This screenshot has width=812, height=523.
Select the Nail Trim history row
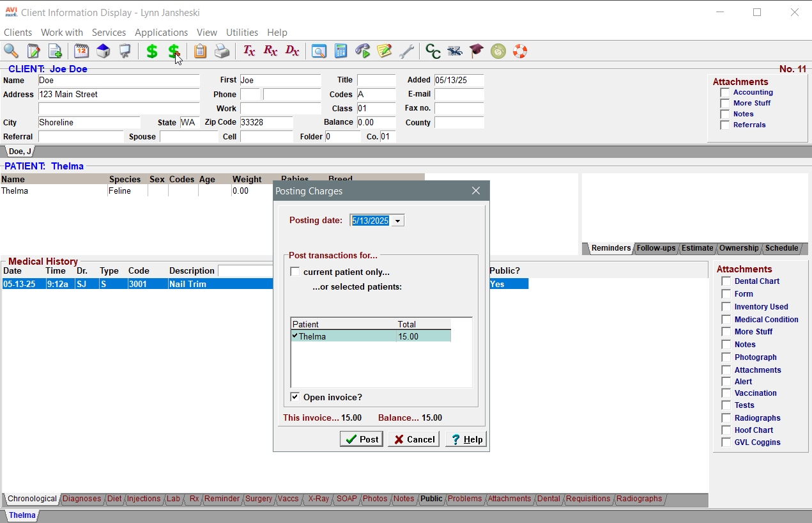coord(265,284)
